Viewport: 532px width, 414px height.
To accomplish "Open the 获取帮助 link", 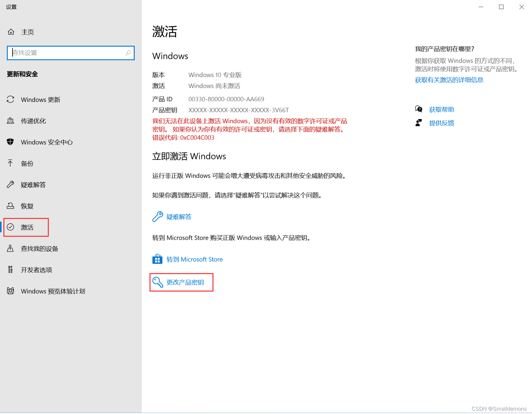I will click(x=441, y=109).
